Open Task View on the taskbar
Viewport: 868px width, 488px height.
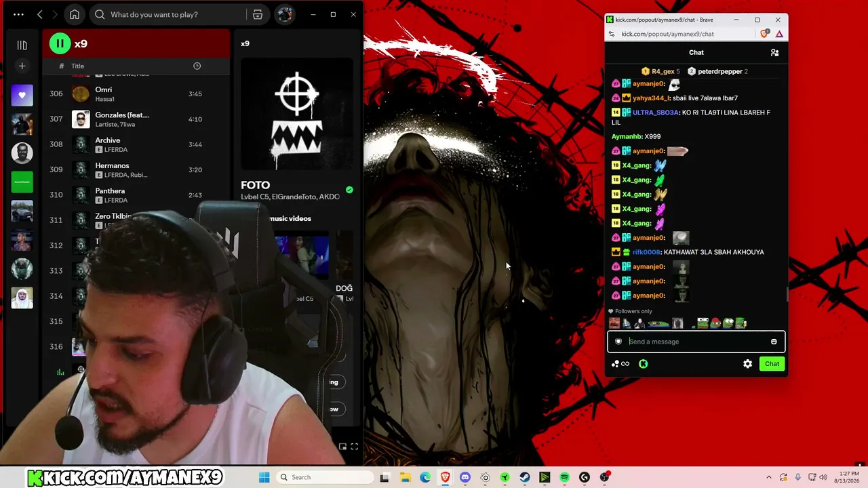(x=384, y=477)
